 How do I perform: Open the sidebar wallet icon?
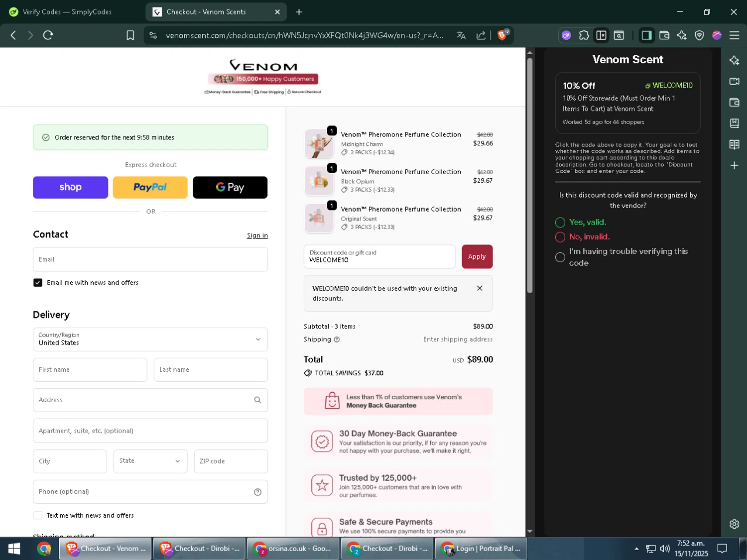point(734,102)
